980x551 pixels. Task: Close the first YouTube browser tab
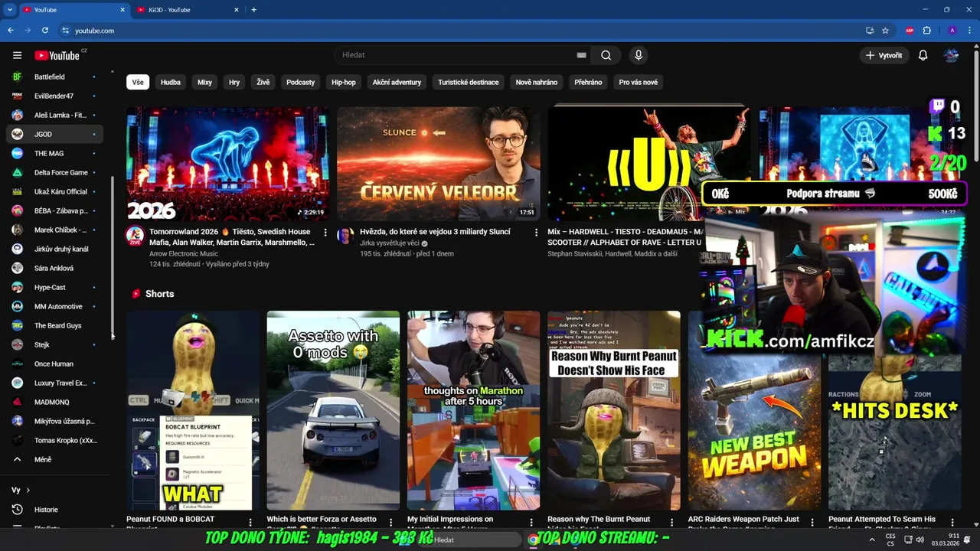coord(122,10)
